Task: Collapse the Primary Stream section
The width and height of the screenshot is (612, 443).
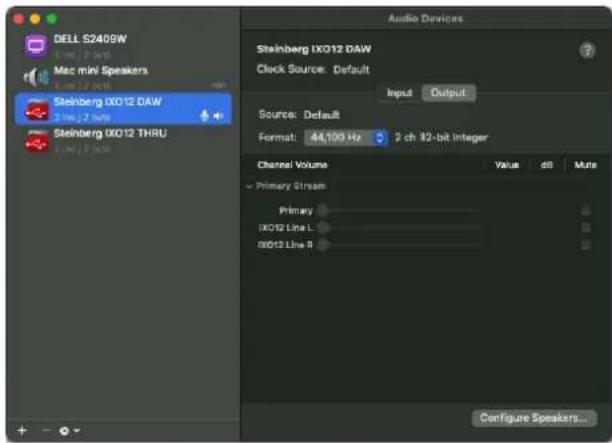Action: tap(249, 187)
